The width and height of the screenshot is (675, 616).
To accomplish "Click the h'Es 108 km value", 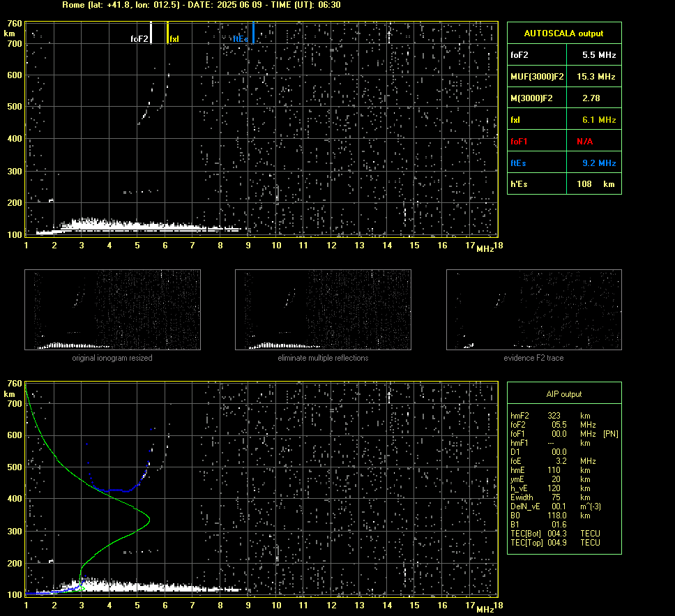I will [596, 184].
